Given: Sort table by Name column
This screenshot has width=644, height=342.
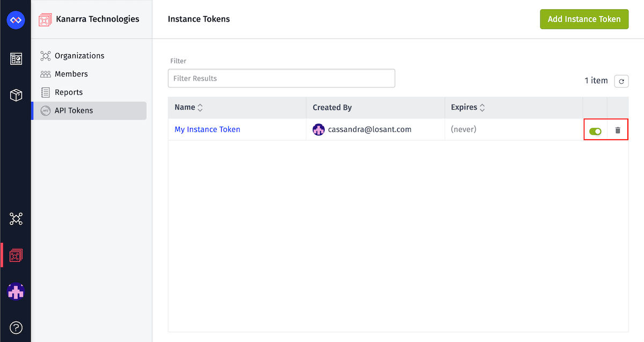Looking at the screenshot, I should pyautogui.click(x=189, y=107).
